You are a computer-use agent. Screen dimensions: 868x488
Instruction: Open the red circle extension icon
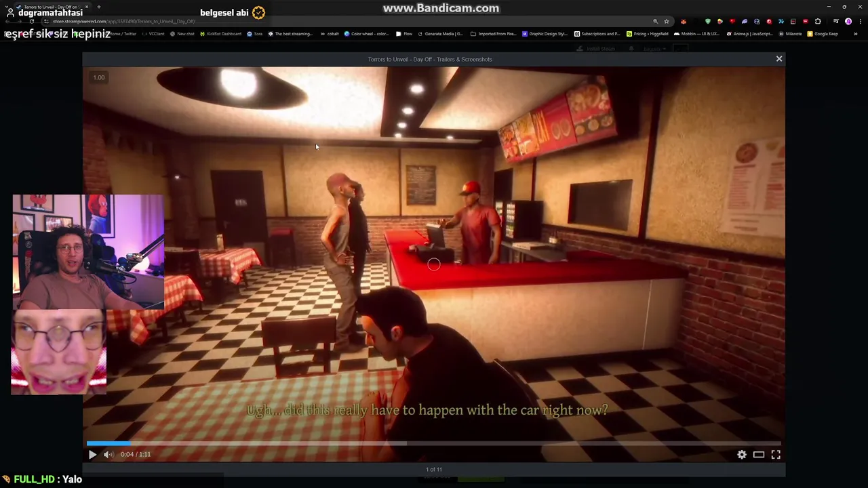tap(769, 21)
